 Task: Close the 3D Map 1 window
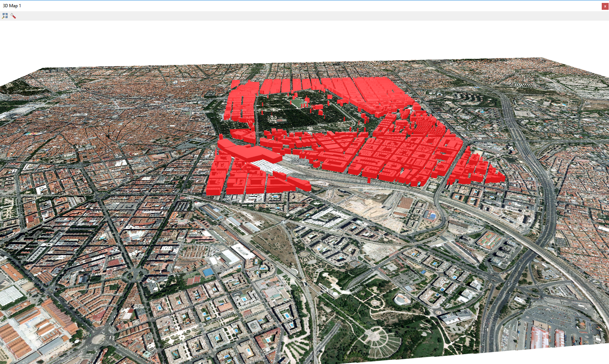[605, 6]
